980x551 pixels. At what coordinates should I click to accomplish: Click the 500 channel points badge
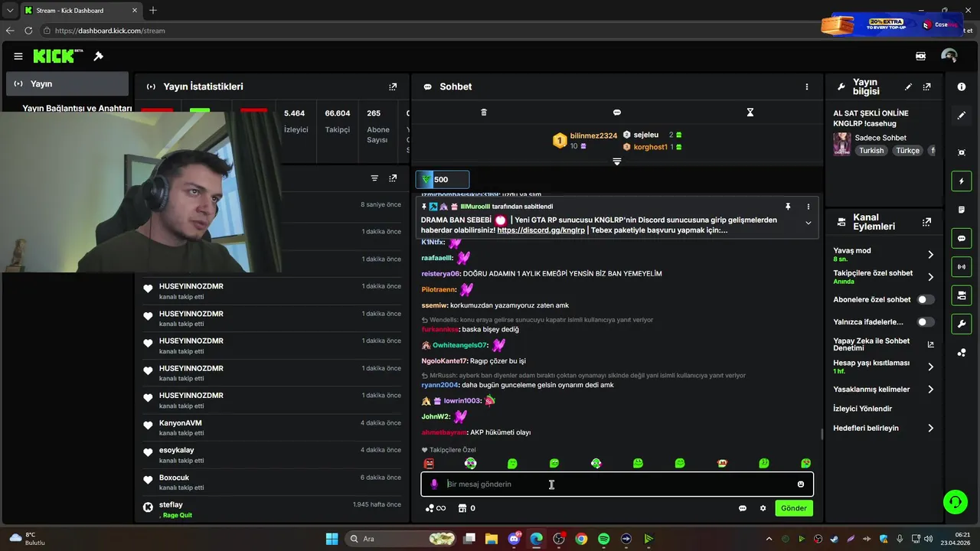(443, 180)
